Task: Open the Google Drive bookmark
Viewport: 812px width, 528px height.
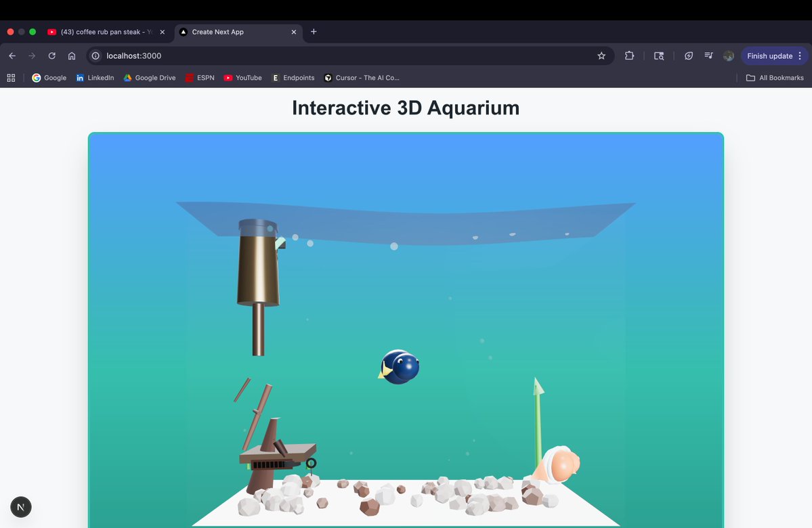Action: [150, 78]
